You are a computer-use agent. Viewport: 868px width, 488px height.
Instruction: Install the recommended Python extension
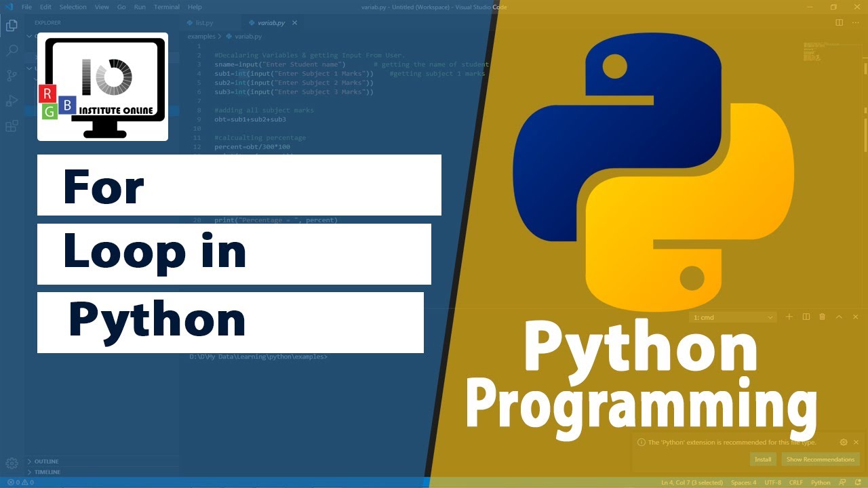(x=763, y=460)
